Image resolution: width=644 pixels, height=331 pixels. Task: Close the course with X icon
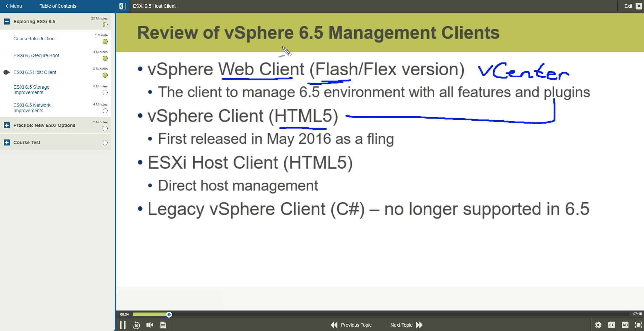click(x=639, y=6)
